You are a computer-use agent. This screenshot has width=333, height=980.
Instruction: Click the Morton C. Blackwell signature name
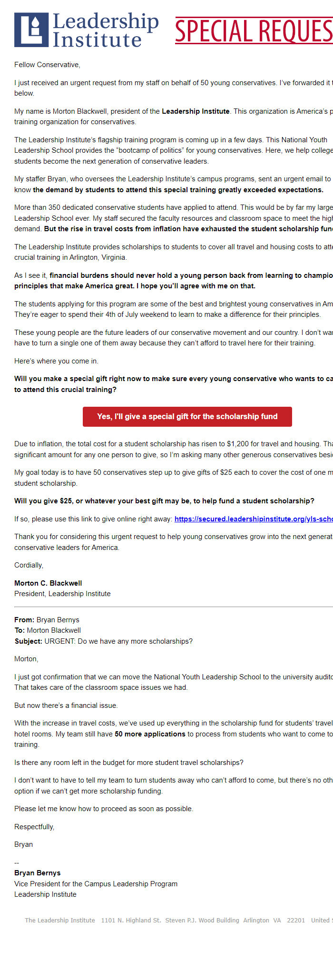coord(48,583)
